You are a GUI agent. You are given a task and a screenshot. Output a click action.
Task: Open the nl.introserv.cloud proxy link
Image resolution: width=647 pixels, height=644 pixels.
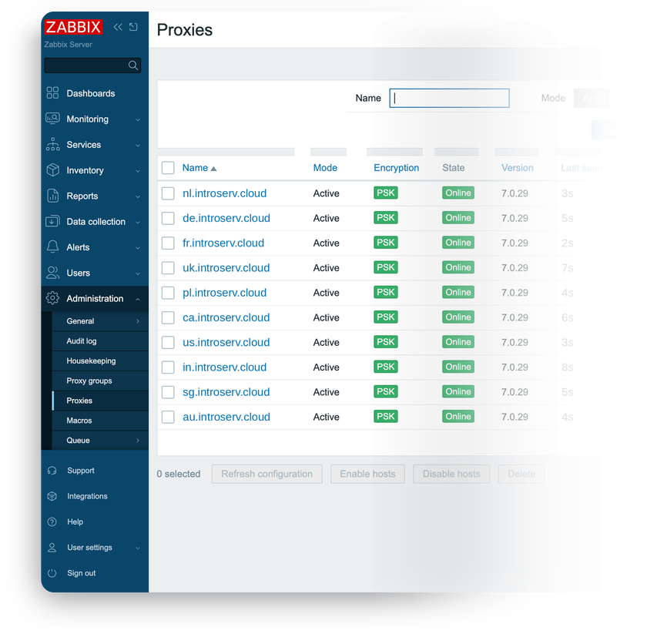(x=224, y=193)
